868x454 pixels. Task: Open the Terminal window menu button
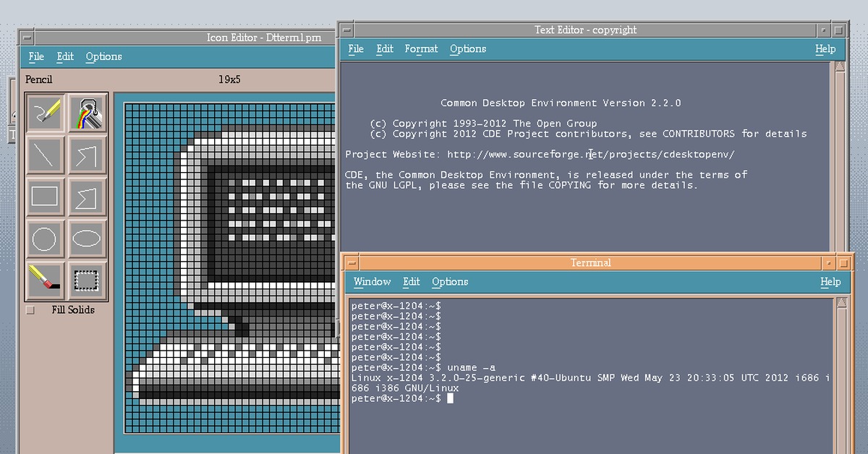(x=350, y=263)
